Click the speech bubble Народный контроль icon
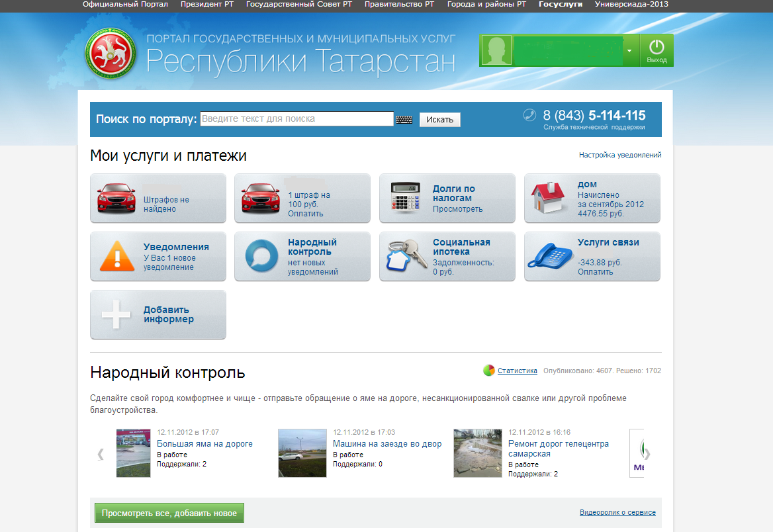773x532 pixels. tap(261, 256)
